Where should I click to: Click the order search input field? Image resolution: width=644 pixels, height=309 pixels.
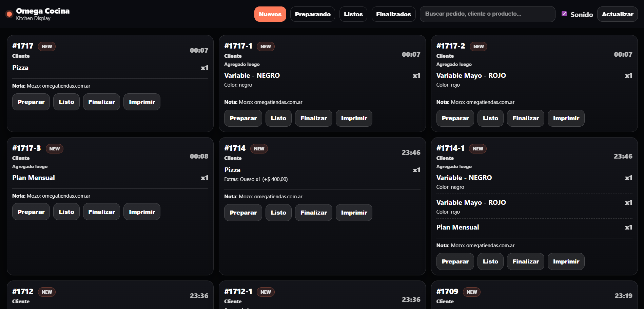click(x=487, y=14)
